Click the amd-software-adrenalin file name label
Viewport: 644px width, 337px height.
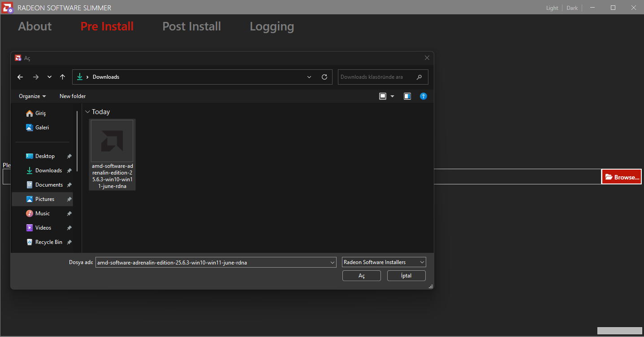pyautogui.click(x=112, y=176)
